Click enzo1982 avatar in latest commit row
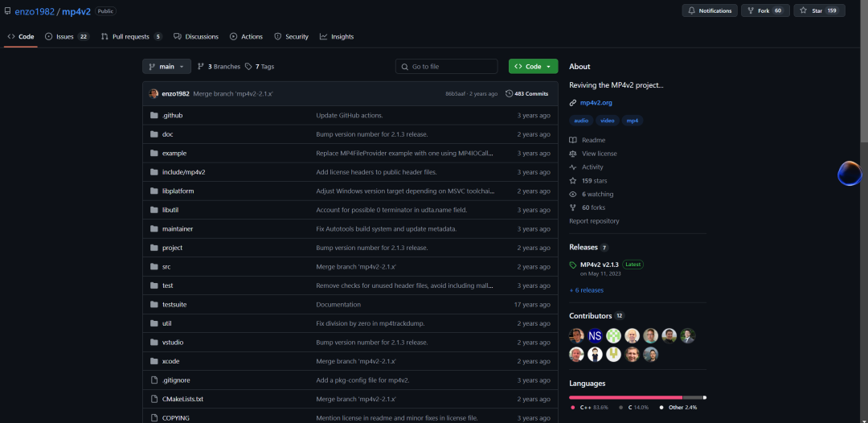The width and height of the screenshot is (868, 423). click(154, 93)
